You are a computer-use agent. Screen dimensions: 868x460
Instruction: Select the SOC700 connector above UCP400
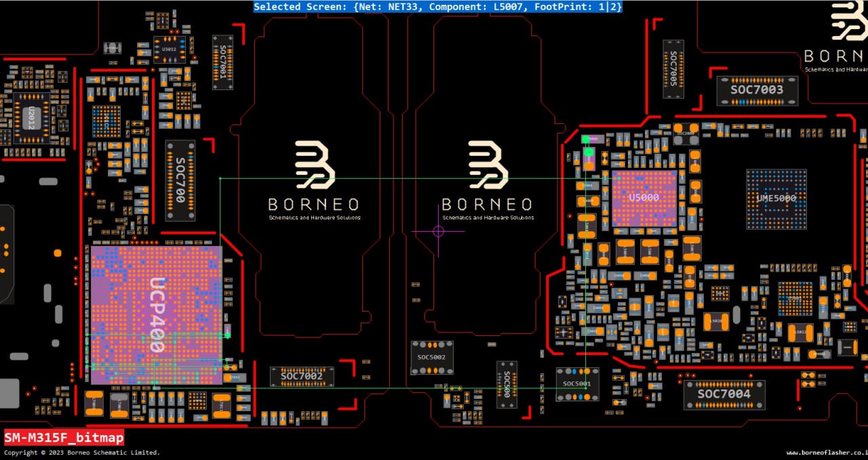[180, 180]
